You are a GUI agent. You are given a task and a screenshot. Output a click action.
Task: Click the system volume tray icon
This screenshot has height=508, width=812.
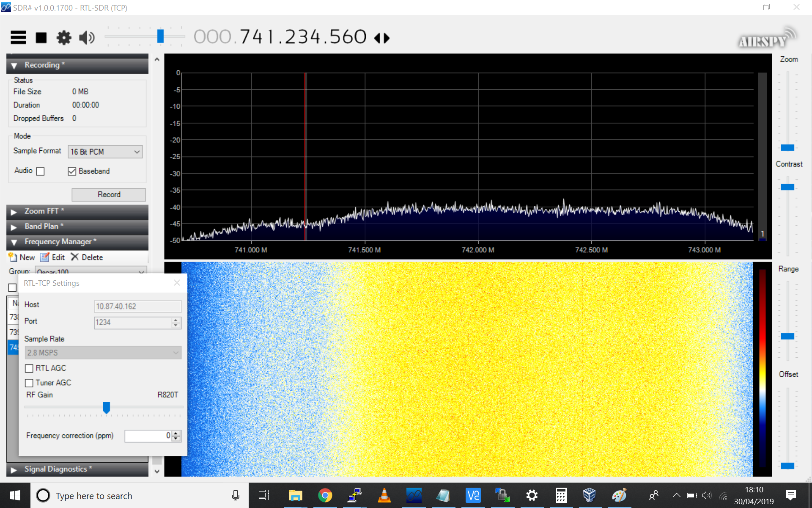pos(707,495)
